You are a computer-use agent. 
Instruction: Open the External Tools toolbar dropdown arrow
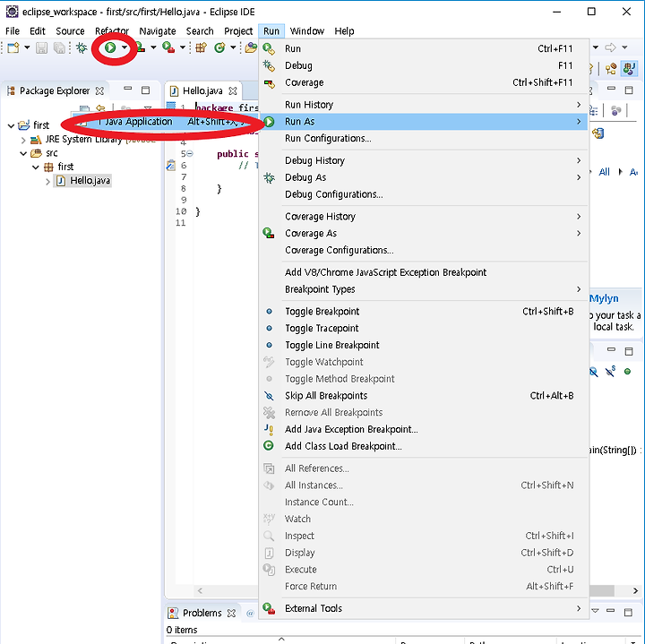[183, 47]
